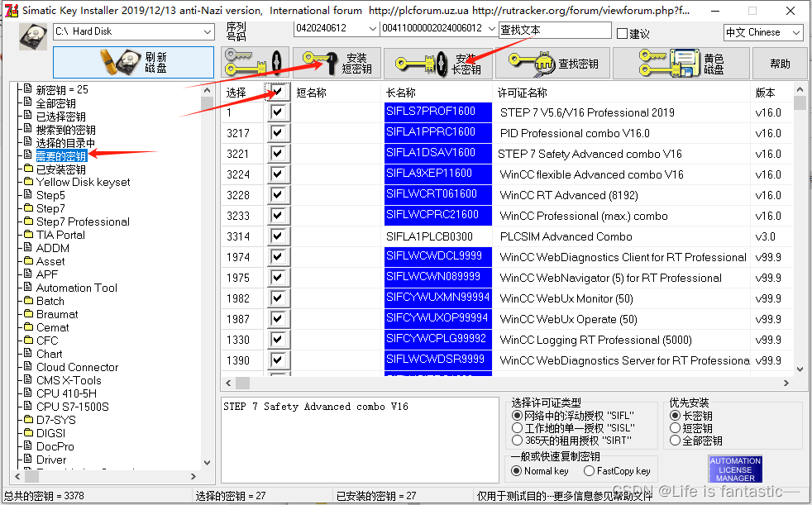Screen dimensions: 812x505
Task: Click the hard disk drive icon
Action: tap(33, 36)
